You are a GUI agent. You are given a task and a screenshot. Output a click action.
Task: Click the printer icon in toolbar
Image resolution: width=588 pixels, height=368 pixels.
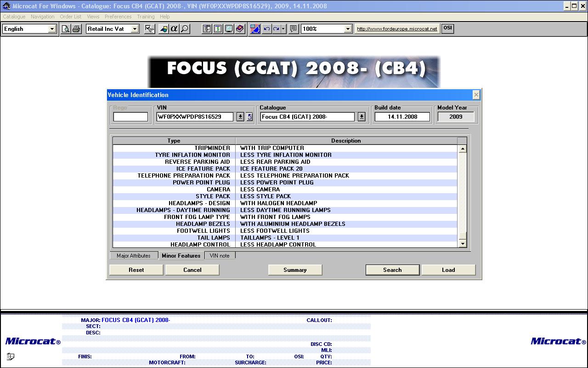tap(76, 29)
